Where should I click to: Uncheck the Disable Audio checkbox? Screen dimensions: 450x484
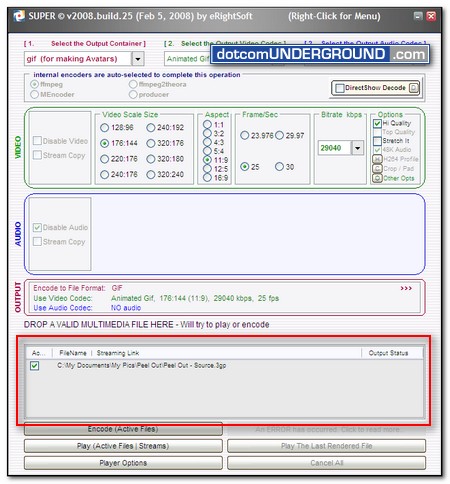click(x=37, y=227)
